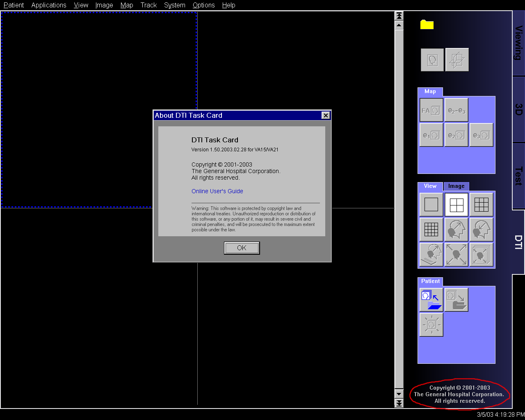Click the head with four expanding arrows

[x=456, y=254]
